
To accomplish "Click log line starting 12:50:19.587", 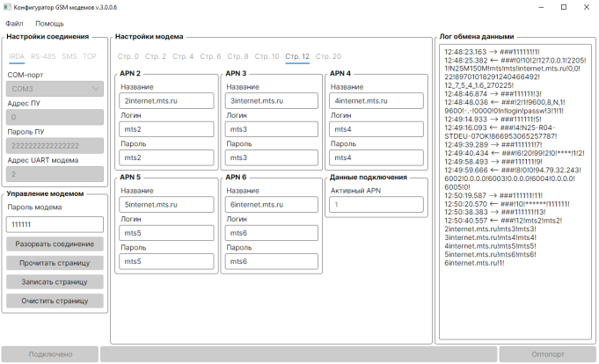I will pos(493,195).
